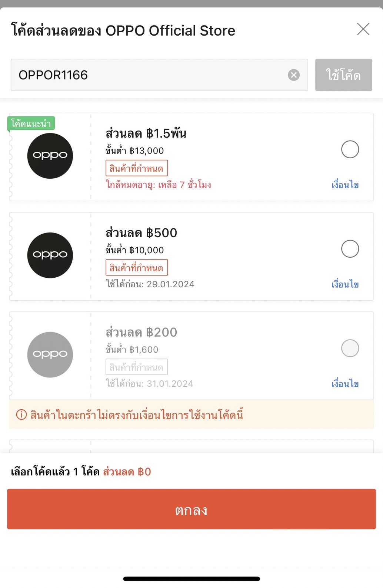Open เงื่อนไข terms for ฿200 voucher

click(x=345, y=383)
